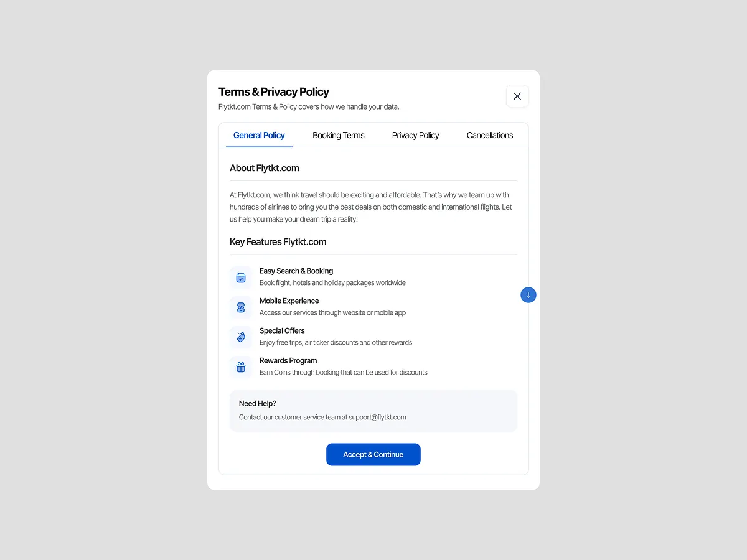Click the tag icon beside Special Offers
Image resolution: width=747 pixels, height=560 pixels.
(x=241, y=337)
